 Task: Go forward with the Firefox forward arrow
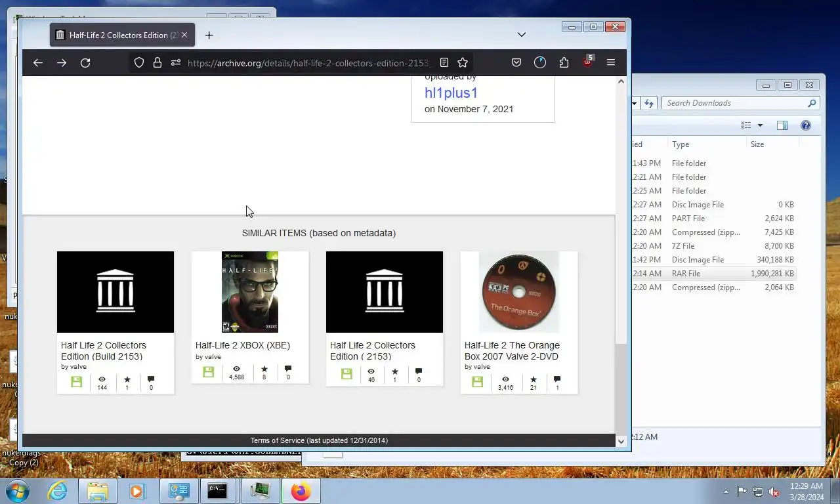click(x=61, y=63)
